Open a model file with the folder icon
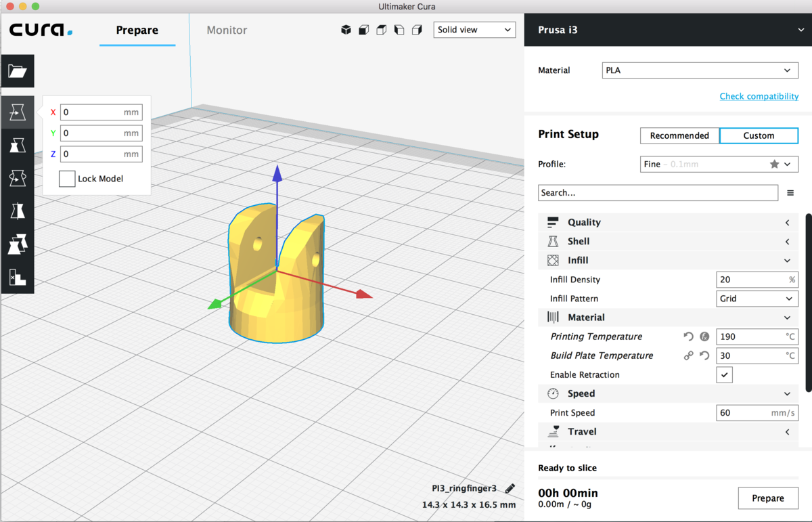Viewport: 812px width, 522px height. click(18, 71)
